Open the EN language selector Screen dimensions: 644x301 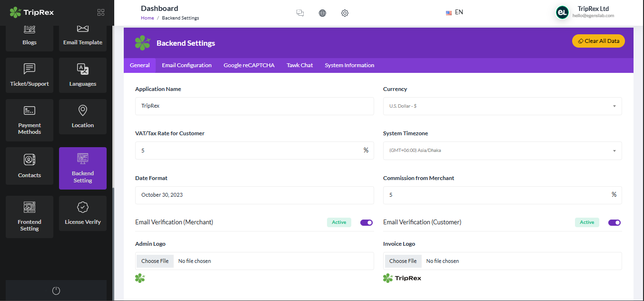click(x=455, y=12)
